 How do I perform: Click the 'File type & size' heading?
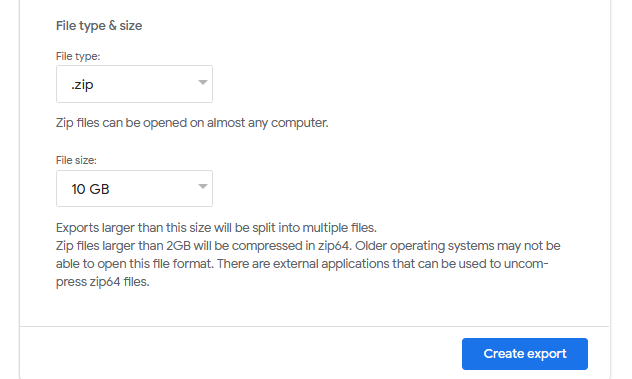[99, 26]
